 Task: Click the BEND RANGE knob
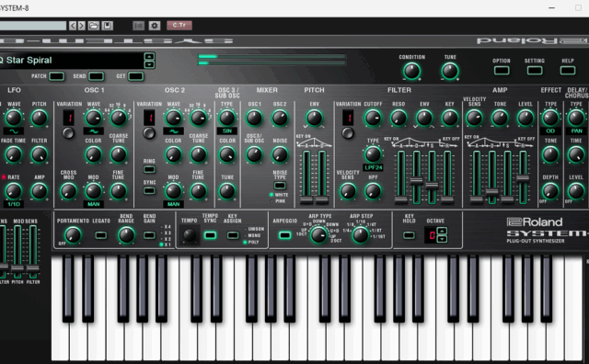pos(126,235)
